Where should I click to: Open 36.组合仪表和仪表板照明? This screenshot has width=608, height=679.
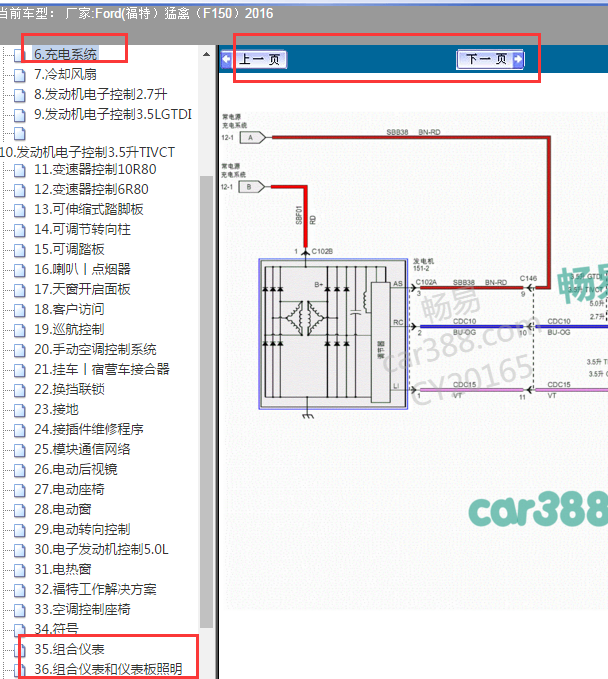pos(108,669)
